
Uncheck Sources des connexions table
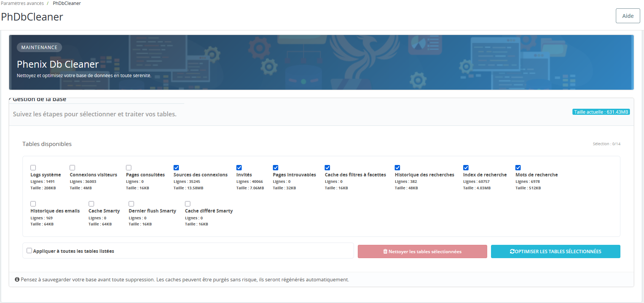pos(176,168)
